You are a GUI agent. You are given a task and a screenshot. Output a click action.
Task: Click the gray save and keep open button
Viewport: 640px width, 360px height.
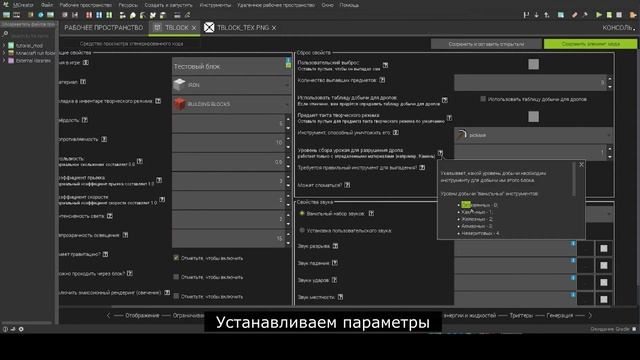486,44
